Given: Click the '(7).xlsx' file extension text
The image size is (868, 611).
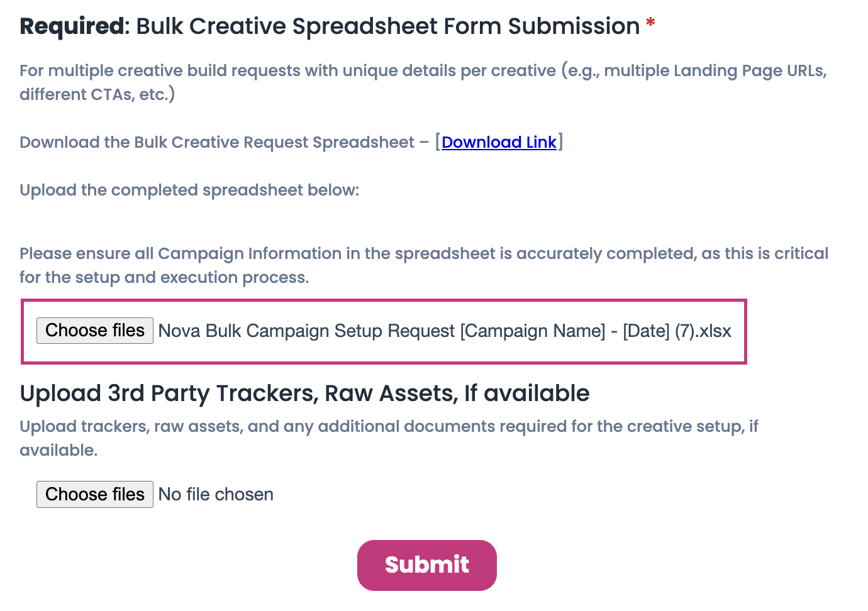Looking at the screenshot, I should (703, 331).
